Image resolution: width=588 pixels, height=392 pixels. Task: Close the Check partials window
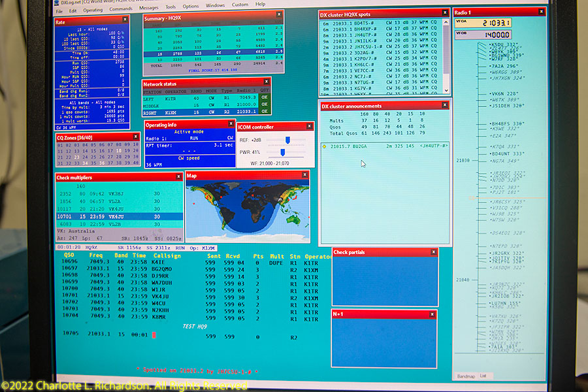tap(433, 252)
